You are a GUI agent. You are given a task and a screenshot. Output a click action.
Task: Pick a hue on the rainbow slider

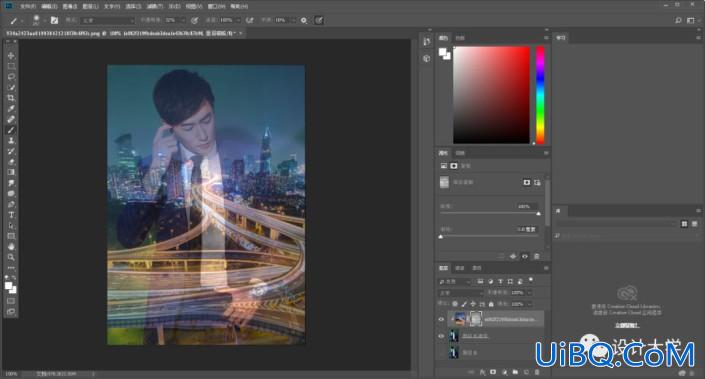(x=540, y=95)
